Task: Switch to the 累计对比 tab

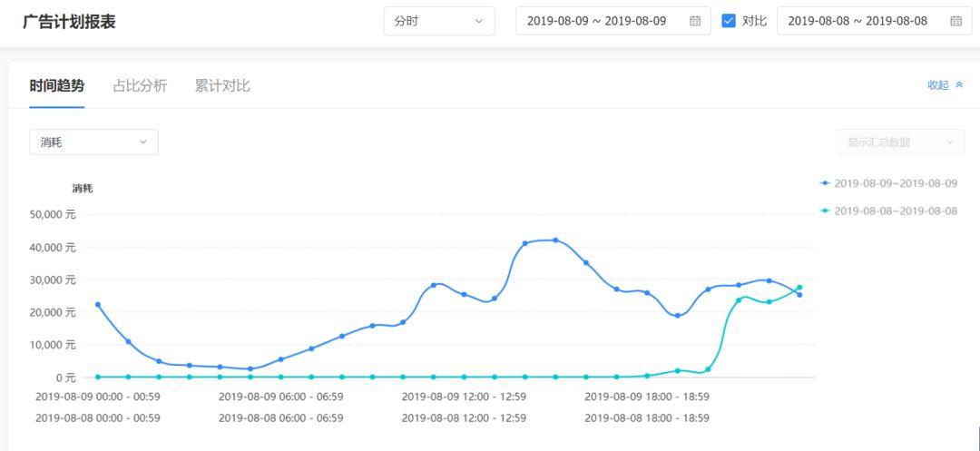Action: point(222,85)
